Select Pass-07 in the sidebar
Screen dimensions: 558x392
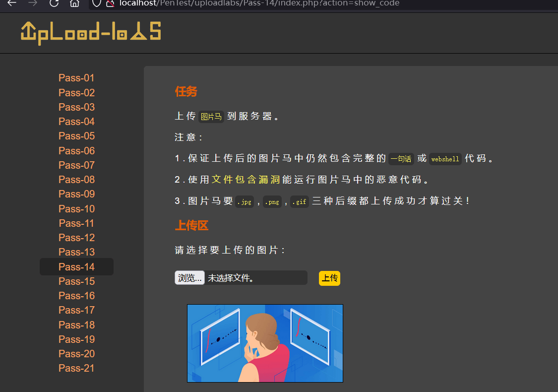coord(76,165)
